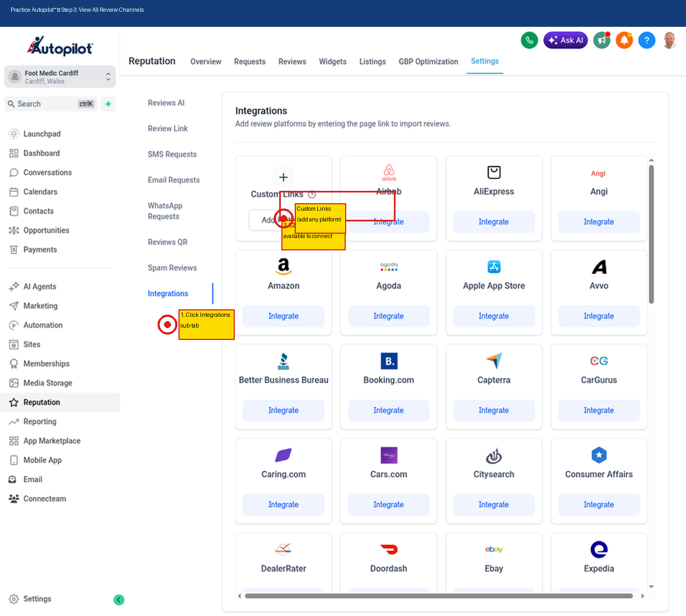Open the GBP Optimization tab
The width and height of the screenshot is (686, 616).
(x=428, y=62)
